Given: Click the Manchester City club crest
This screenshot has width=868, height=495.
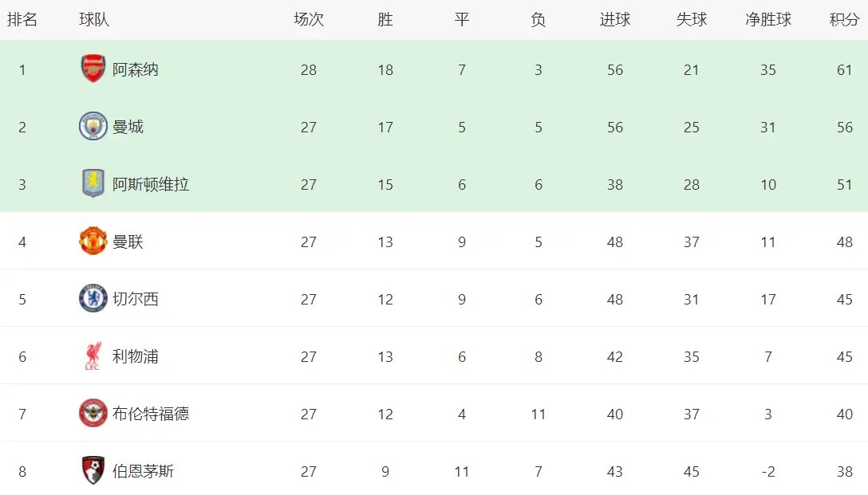Looking at the screenshot, I should [93, 127].
